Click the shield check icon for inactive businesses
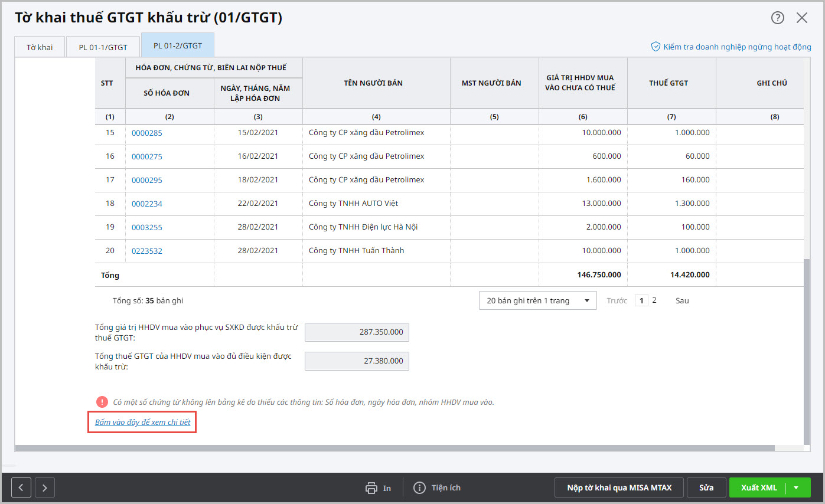 pos(655,47)
